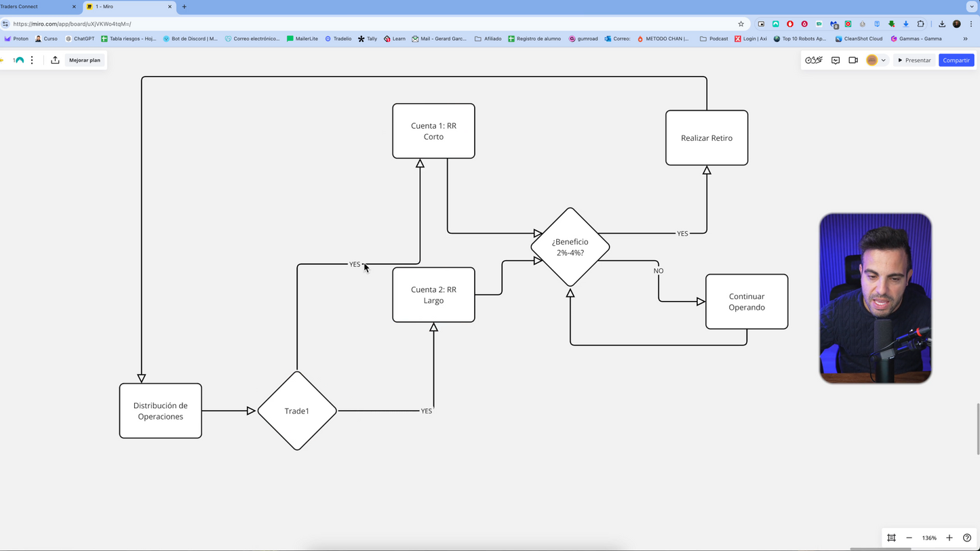
Task: Click the Compartir button
Action: click(956, 60)
